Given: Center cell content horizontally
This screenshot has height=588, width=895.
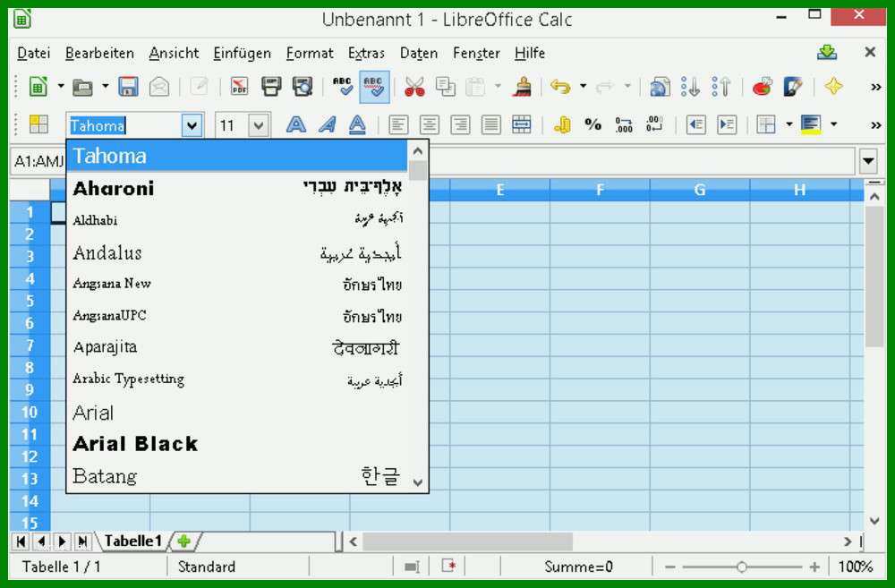Looking at the screenshot, I should (430, 124).
